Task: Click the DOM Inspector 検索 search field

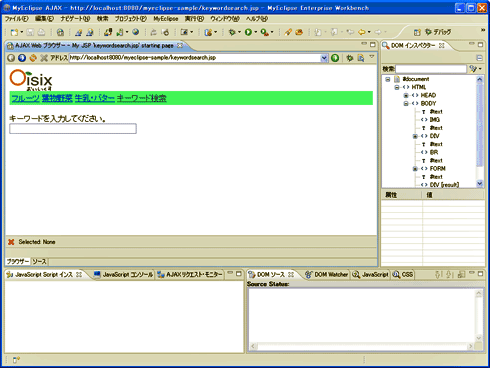Action: pos(431,69)
